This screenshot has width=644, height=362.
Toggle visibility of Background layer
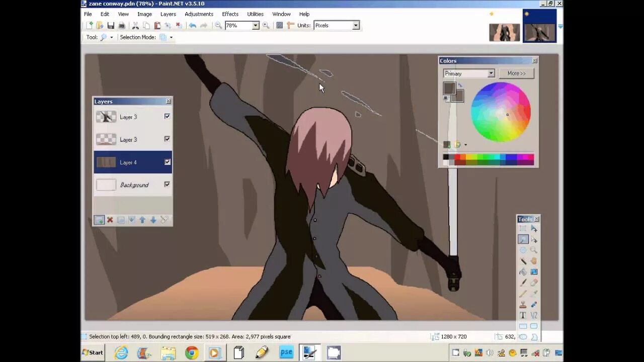[x=167, y=185]
